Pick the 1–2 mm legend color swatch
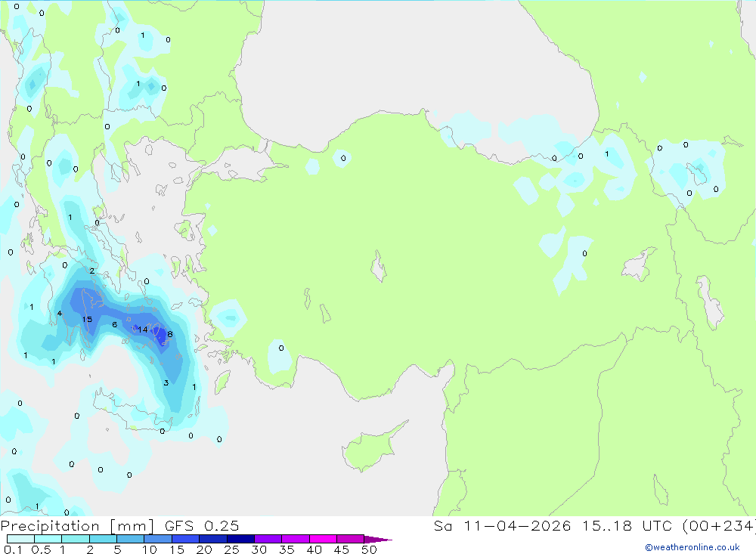The width and height of the screenshot is (756, 554). coord(76,539)
